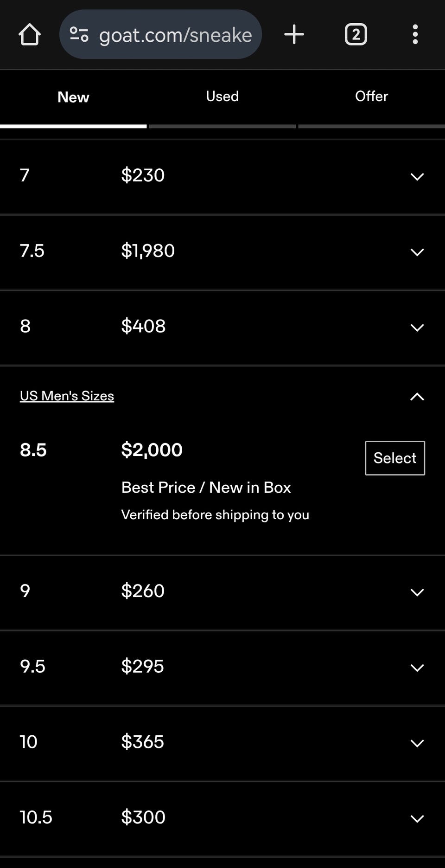The width and height of the screenshot is (445, 868).
Task: Expand the size 8 chevron
Action: coord(417,328)
